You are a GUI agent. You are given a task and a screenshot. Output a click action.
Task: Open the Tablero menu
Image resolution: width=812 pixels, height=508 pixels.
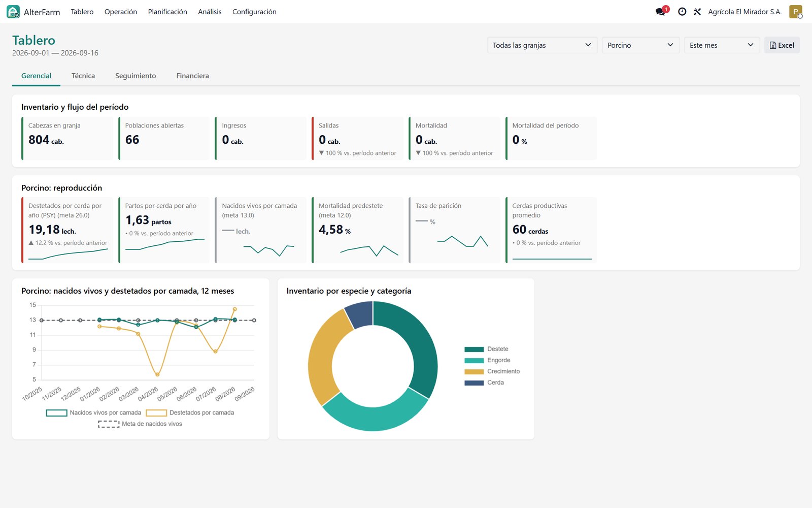[82, 12]
